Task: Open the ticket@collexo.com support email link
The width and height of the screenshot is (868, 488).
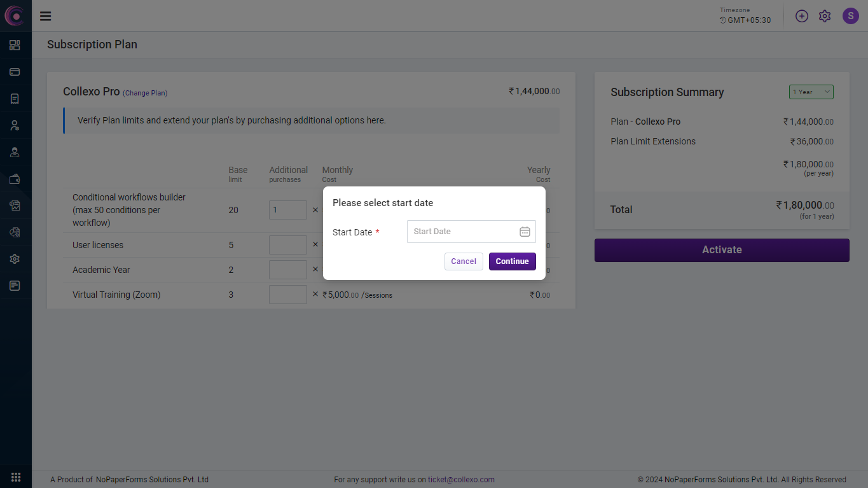Action: [x=461, y=480]
